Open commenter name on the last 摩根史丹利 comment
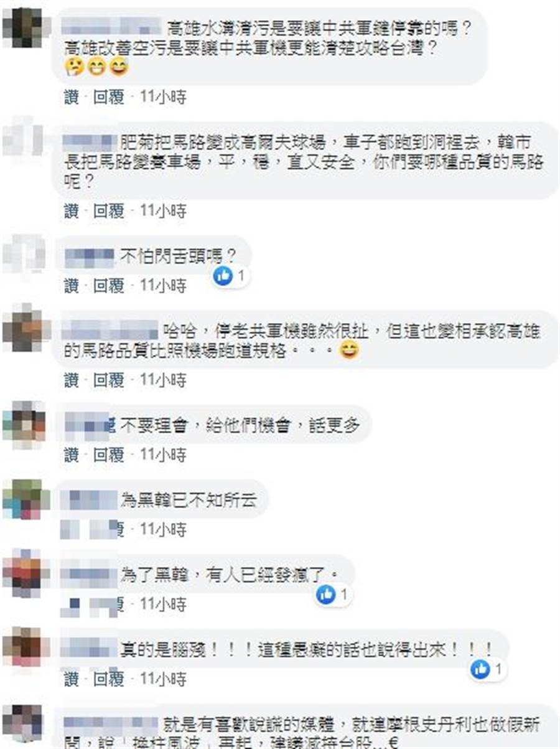The image size is (560, 749). (111, 724)
